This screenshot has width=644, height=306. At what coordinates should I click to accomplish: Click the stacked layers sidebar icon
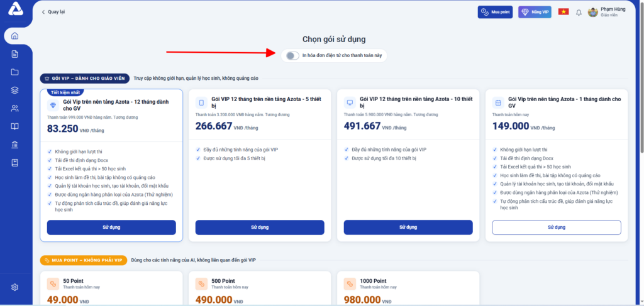15,90
